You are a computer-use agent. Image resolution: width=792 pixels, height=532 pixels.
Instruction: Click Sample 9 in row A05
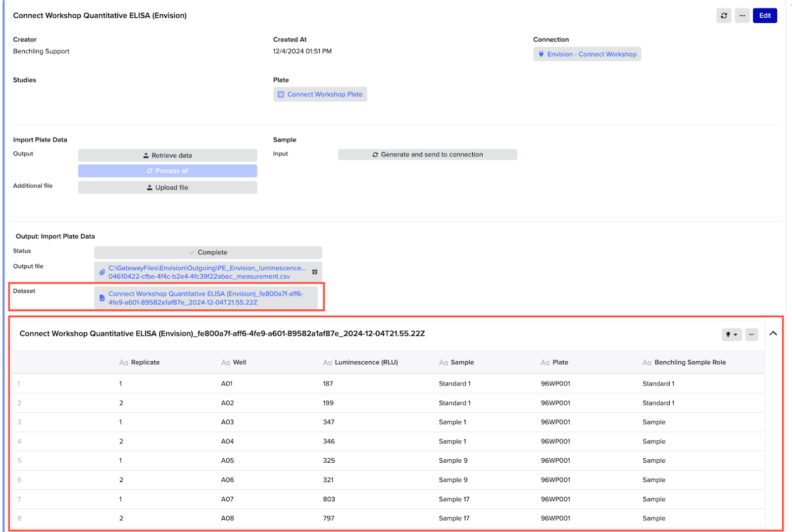453,460
